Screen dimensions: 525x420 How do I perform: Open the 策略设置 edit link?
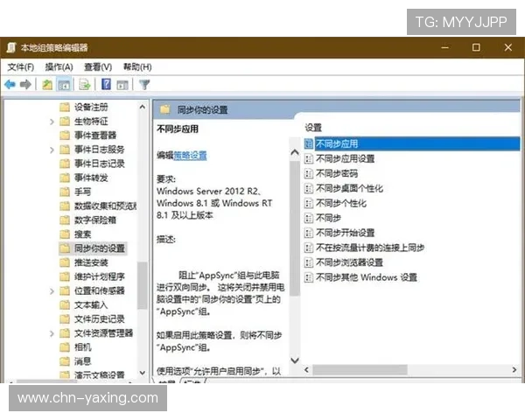coord(190,156)
